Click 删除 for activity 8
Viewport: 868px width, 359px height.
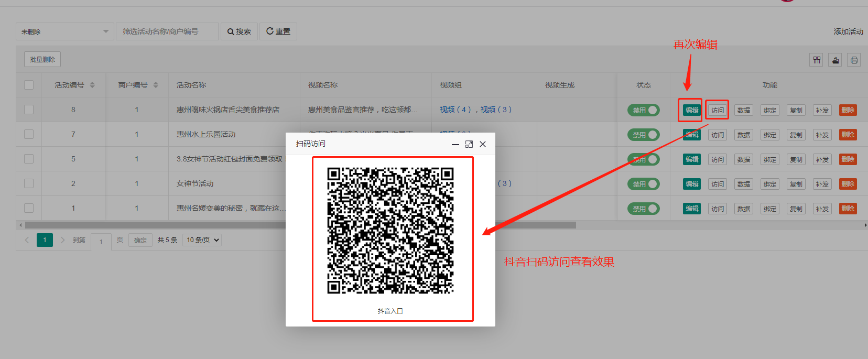pos(848,110)
